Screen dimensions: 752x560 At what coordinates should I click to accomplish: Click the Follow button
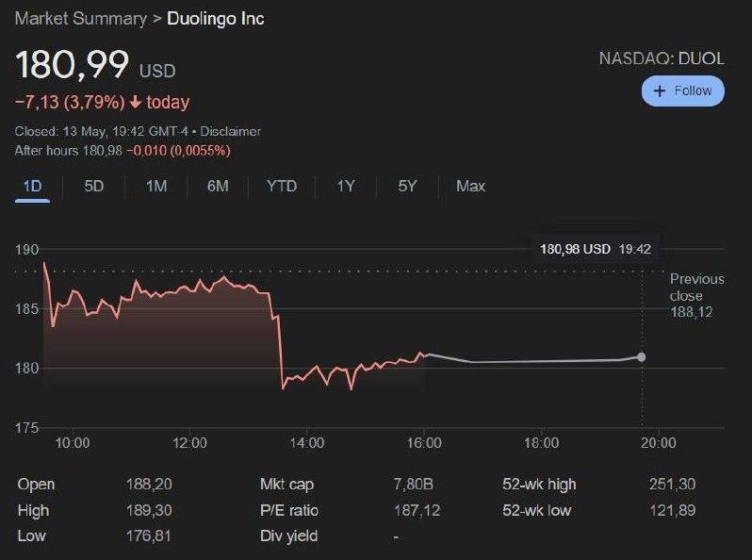(683, 91)
